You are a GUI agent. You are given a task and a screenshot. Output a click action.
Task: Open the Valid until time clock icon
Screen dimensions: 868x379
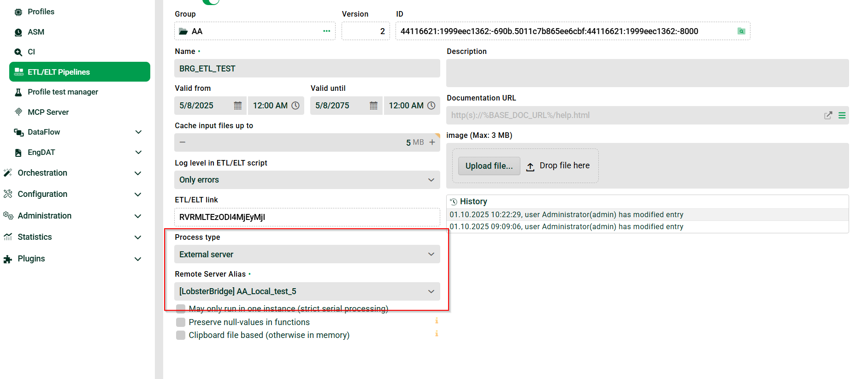(431, 106)
